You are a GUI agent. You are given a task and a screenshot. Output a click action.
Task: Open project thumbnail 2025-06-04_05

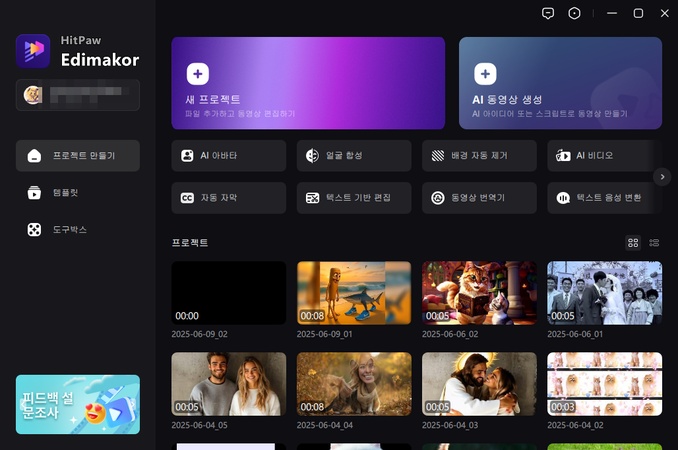tap(229, 384)
